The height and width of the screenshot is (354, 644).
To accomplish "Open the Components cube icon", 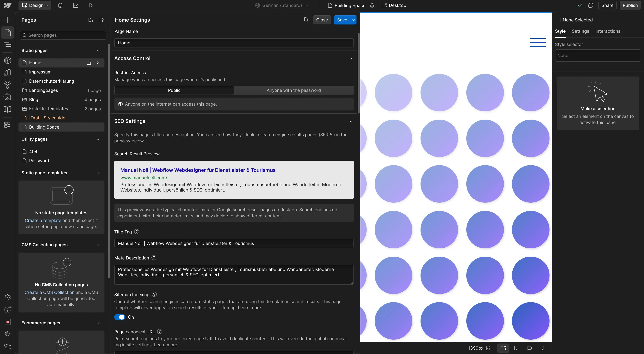I will (7, 60).
